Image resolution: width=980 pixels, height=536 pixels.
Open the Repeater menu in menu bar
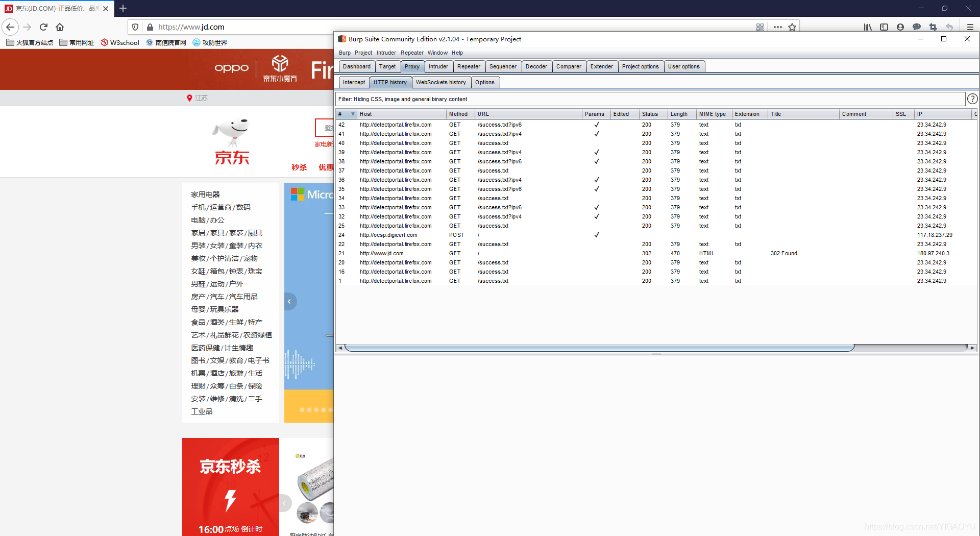(412, 53)
